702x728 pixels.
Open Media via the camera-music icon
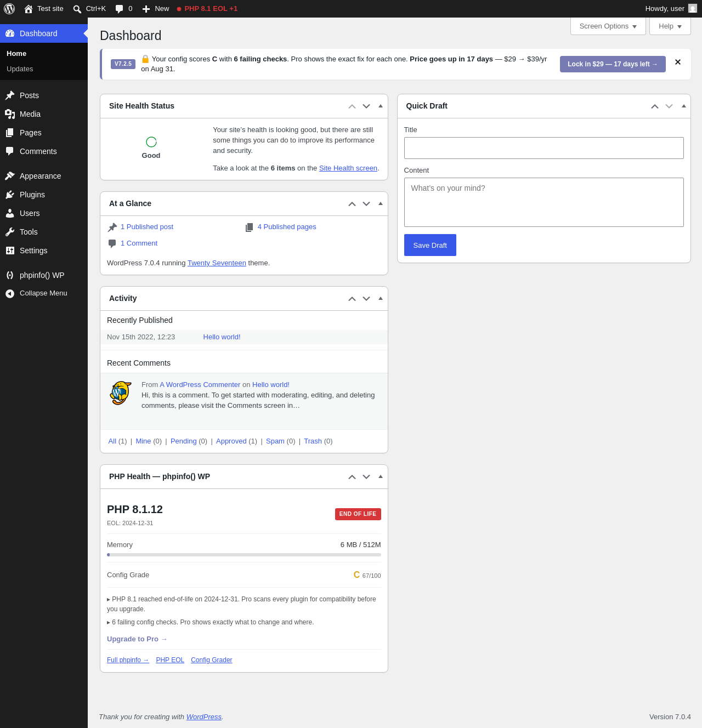coord(10,114)
